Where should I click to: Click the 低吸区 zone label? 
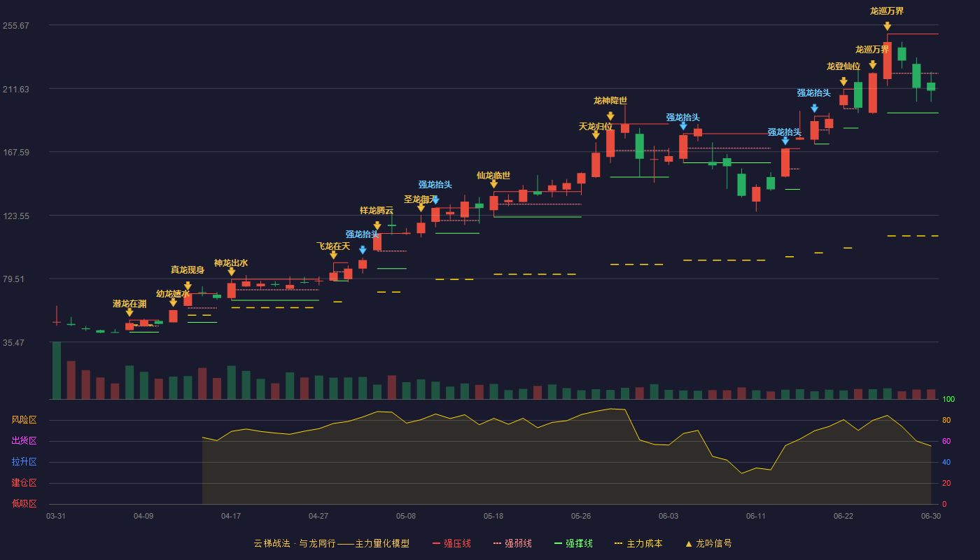[x=24, y=503]
